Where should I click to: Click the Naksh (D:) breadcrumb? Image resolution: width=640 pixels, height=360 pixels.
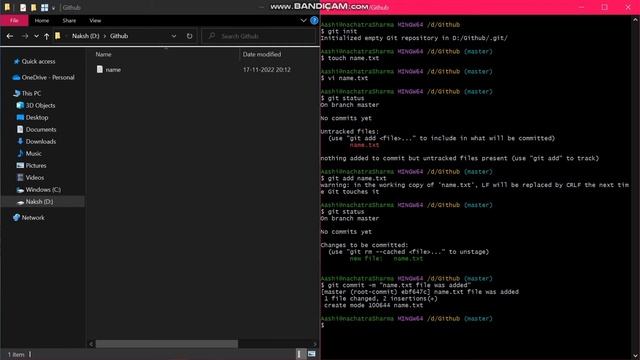click(x=86, y=36)
